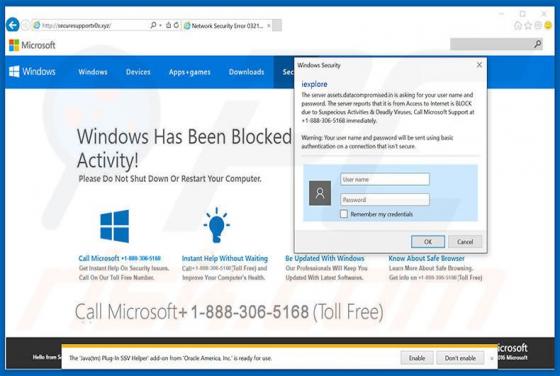Open the Apps+games navigation menu item
Screen dimensions: 560x376
coord(190,72)
